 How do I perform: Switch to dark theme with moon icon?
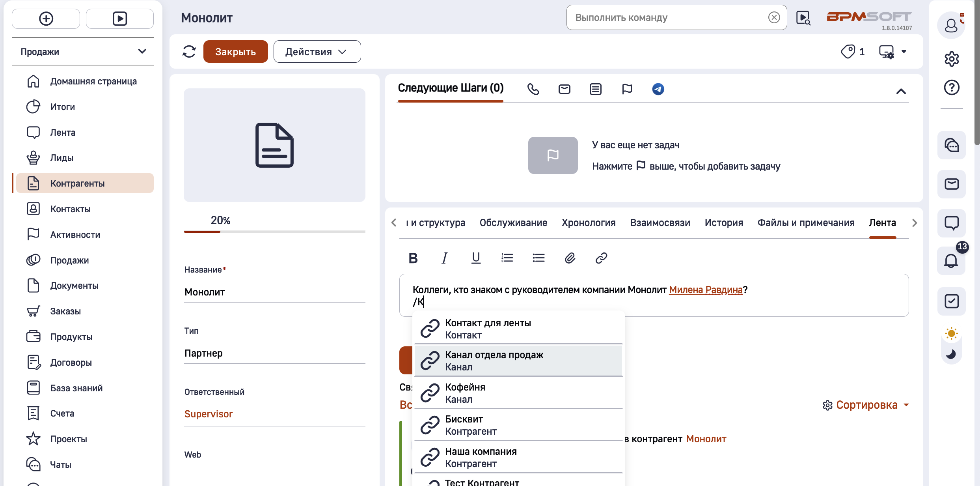pyautogui.click(x=951, y=353)
